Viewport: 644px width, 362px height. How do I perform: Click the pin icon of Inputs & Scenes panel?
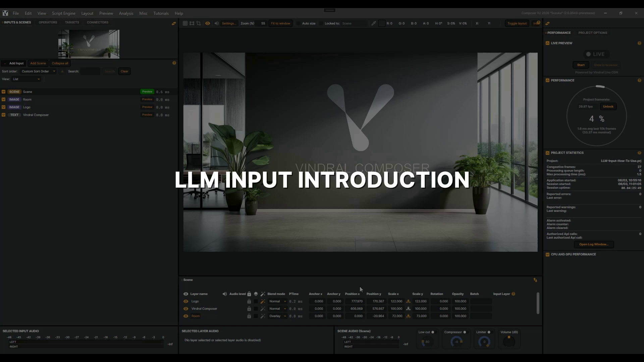pyautogui.click(x=174, y=23)
